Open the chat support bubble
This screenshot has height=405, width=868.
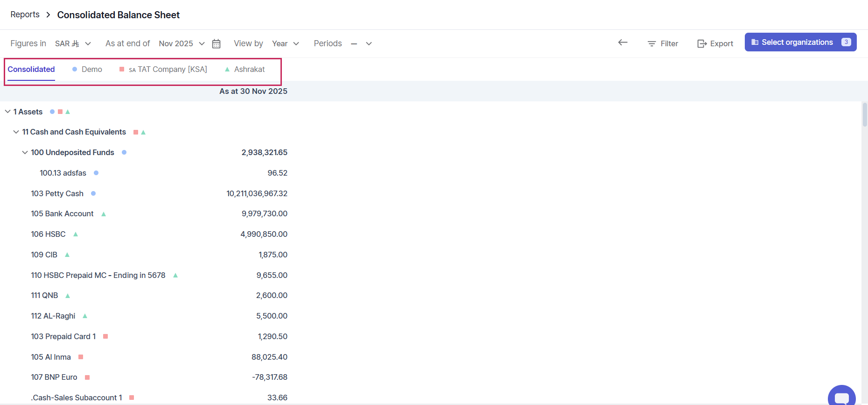click(x=841, y=397)
